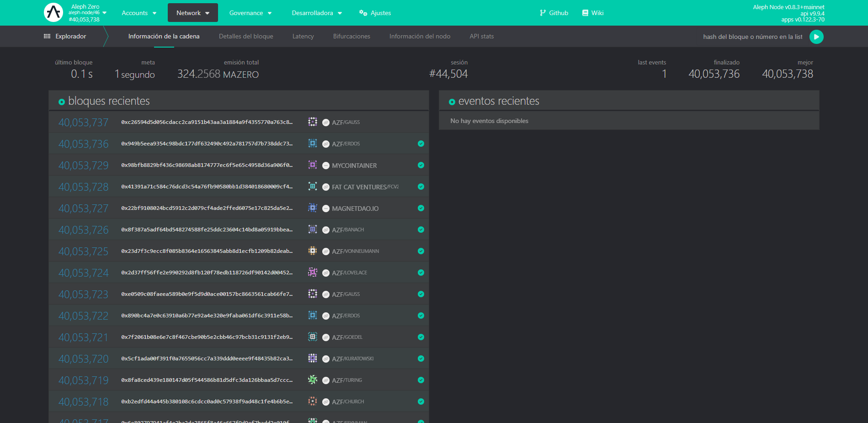868x423 pixels.
Task: Switch to the Detalles del bloque tab
Action: pyautogui.click(x=246, y=36)
